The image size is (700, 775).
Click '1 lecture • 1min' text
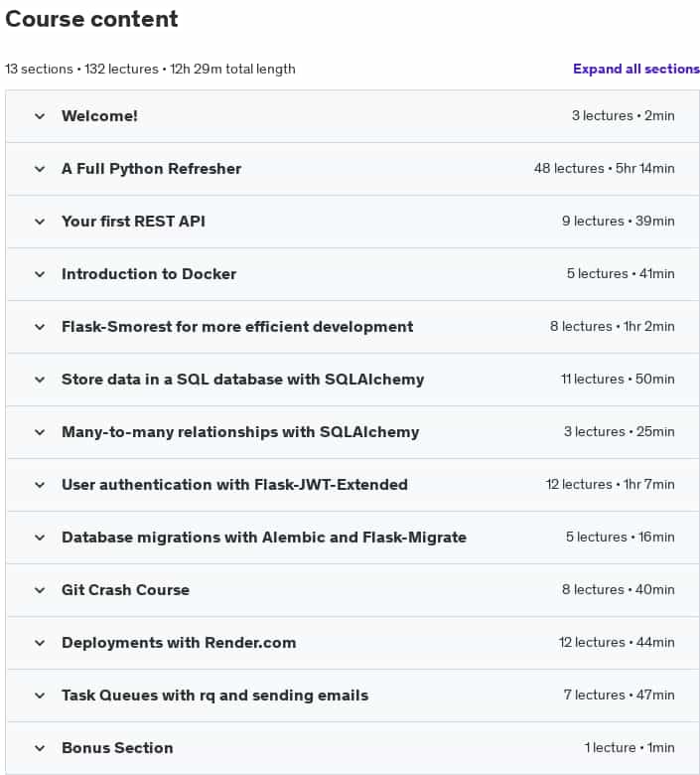630,748
